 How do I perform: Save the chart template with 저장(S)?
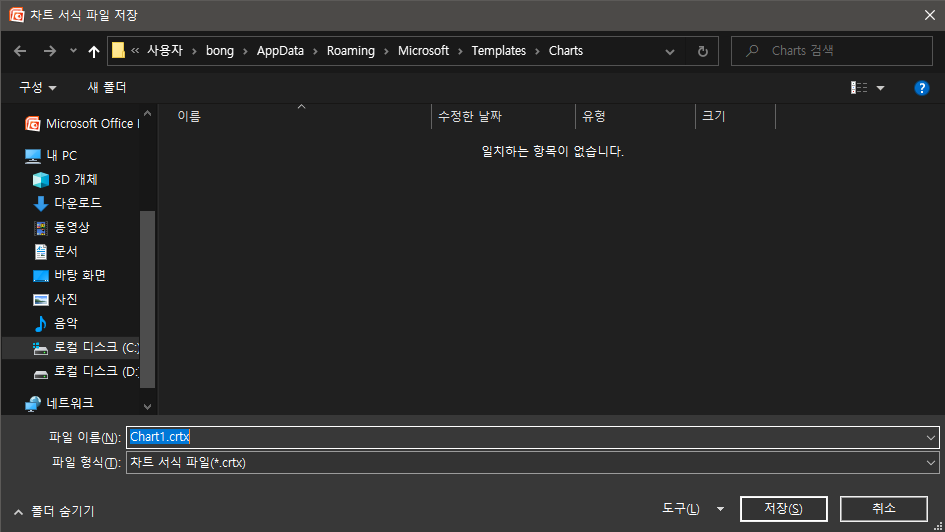click(783, 509)
